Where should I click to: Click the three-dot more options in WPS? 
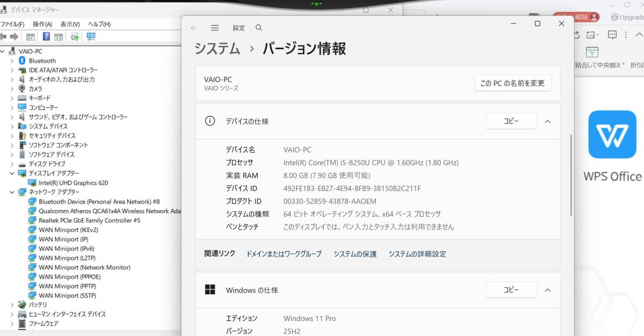[626, 34]
